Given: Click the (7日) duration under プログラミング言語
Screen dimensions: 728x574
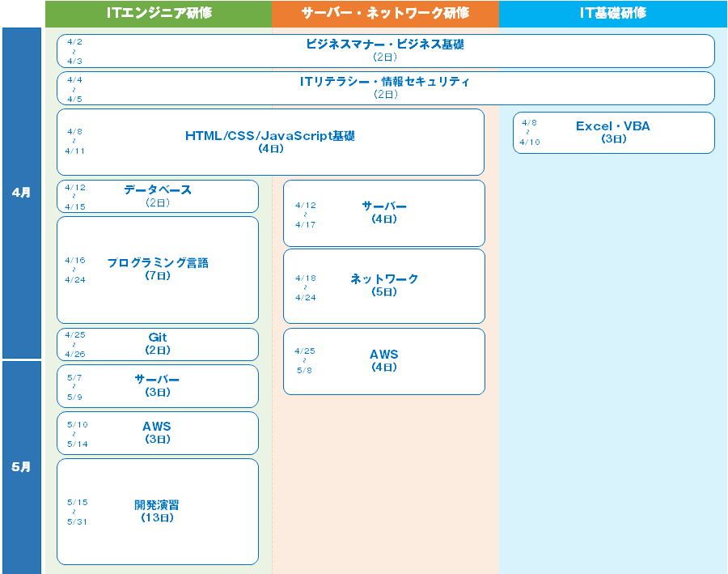Looking at the screenshot, I should coord(158,275).
